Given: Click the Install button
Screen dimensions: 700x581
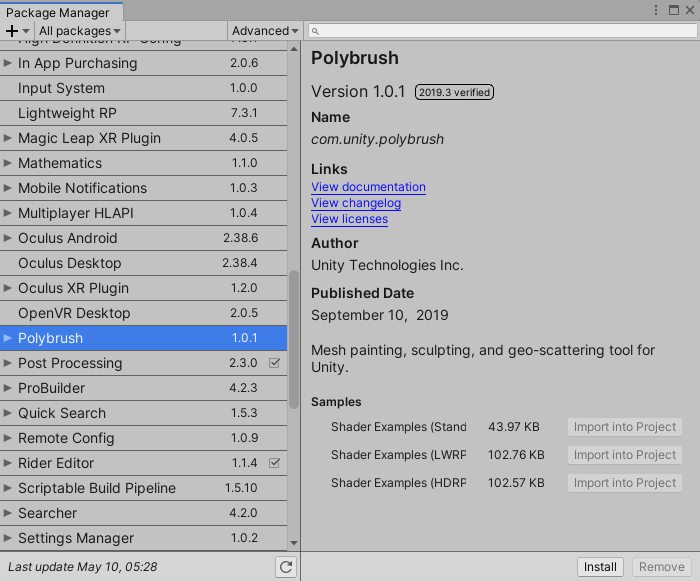Looking at the screenshot, I should [600, 567].
